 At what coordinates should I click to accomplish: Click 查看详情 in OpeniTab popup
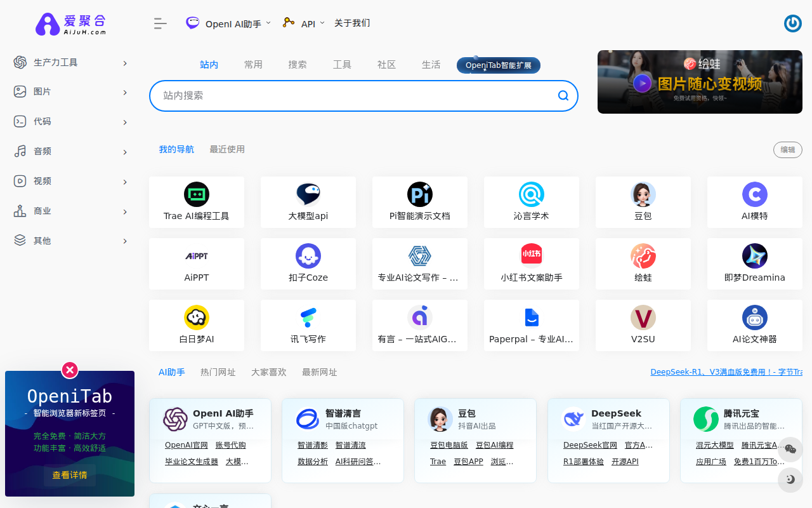click(x=70, y=475)
